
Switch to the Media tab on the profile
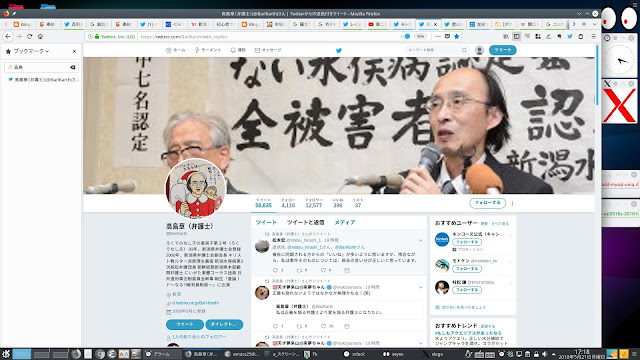pyautogui.click(x=344, y=222)
